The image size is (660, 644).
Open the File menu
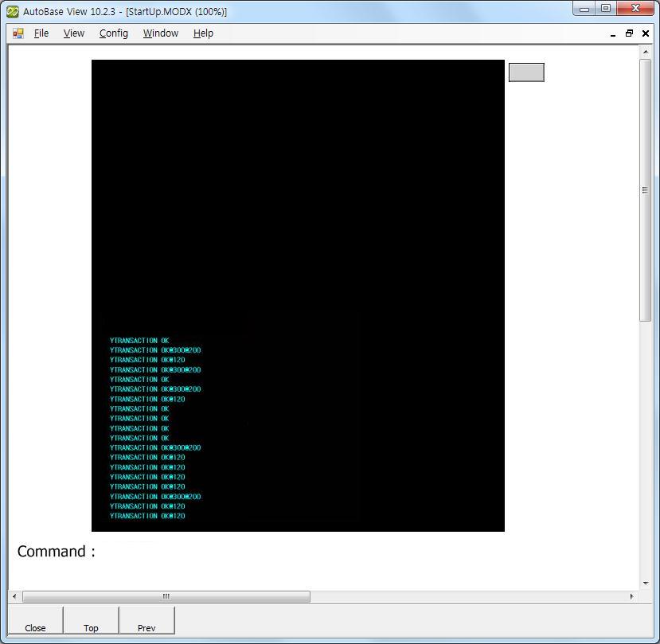tap(41, 33)
